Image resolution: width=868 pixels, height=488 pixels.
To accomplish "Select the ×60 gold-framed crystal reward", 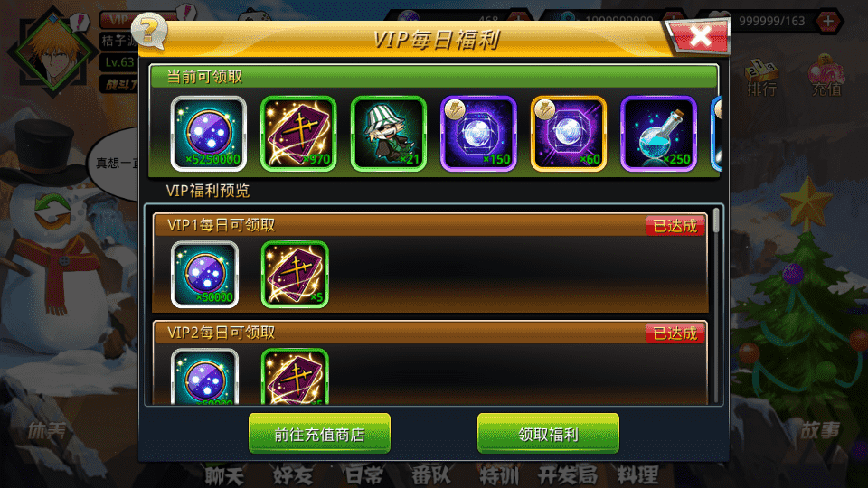I will point(569,134).
